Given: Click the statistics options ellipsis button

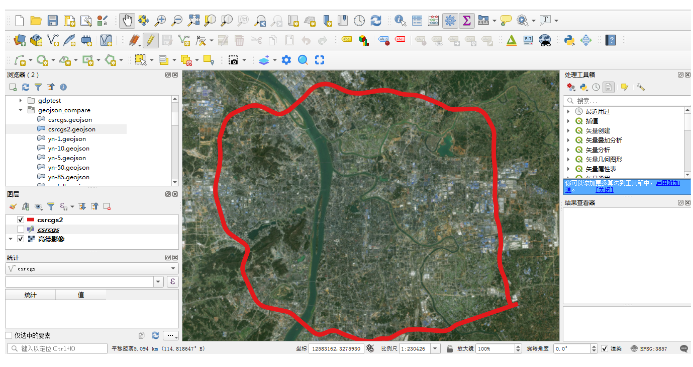Looking at the screenshot, I should [171, 335].
